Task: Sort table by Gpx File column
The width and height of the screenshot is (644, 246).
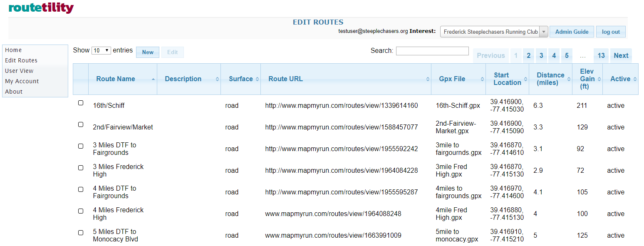Action: click(458, 79)
